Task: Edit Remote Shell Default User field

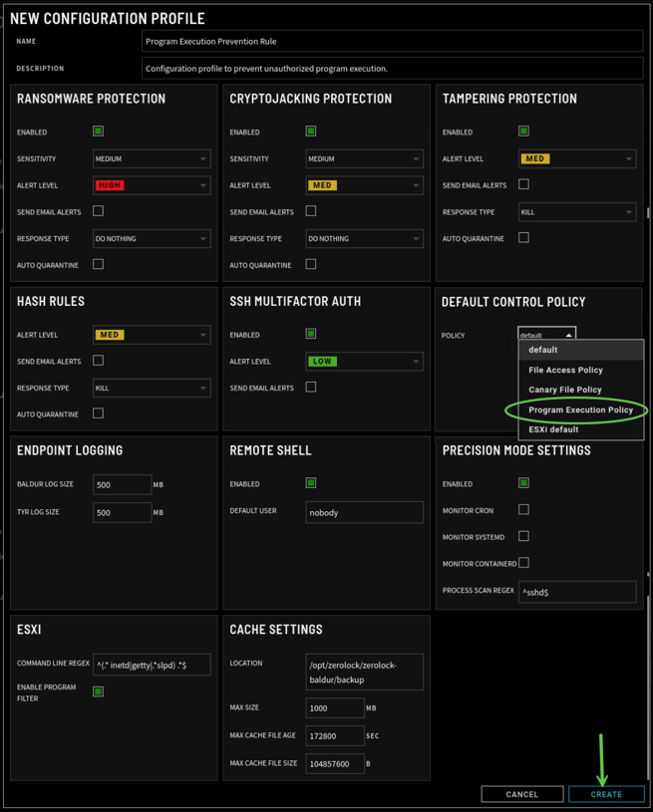Action: click(364, 512)
